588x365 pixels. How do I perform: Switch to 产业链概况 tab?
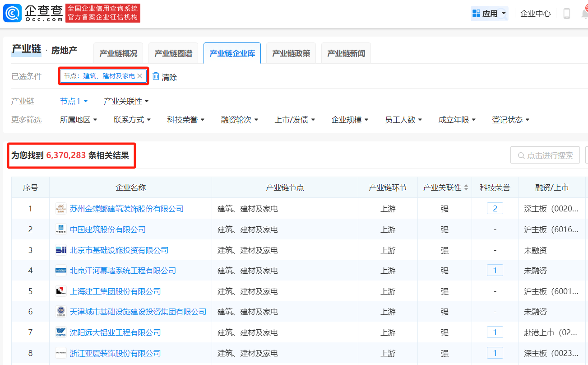[118, 53]
